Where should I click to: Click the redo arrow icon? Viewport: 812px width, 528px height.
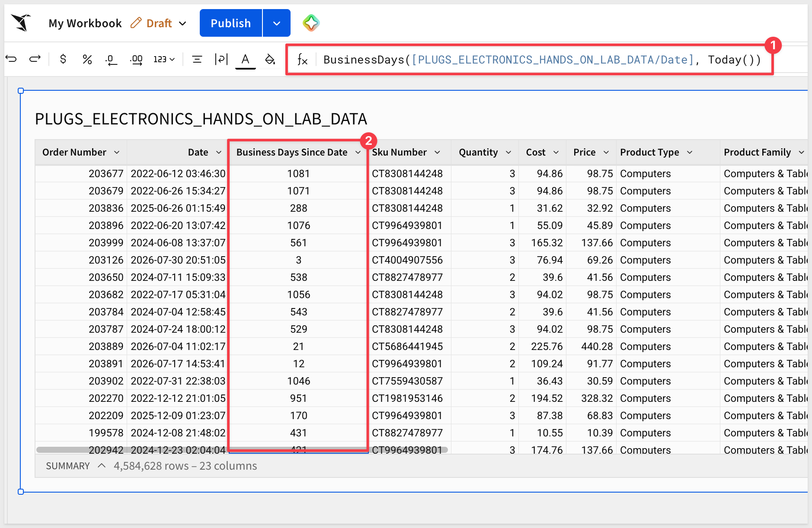coord(35,59)
